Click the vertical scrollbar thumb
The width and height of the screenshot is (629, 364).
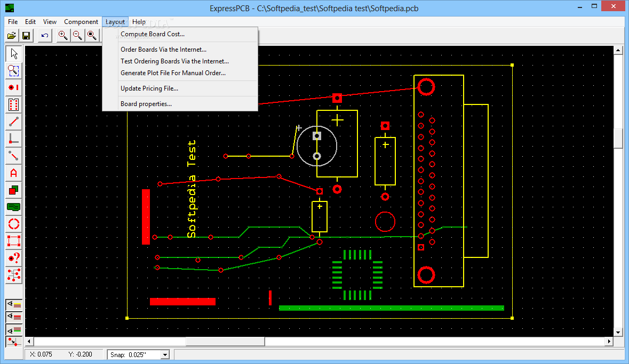point(618,139)
